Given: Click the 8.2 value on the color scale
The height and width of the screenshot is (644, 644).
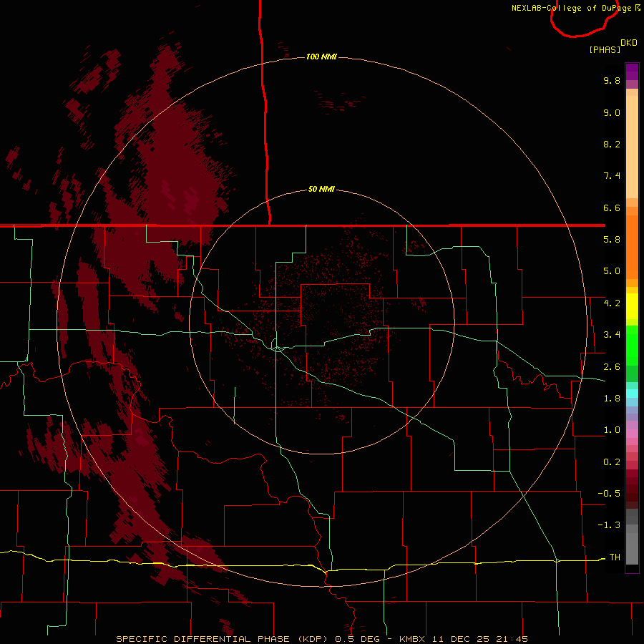Looking at the screenshot, I should tap(612, 144).
